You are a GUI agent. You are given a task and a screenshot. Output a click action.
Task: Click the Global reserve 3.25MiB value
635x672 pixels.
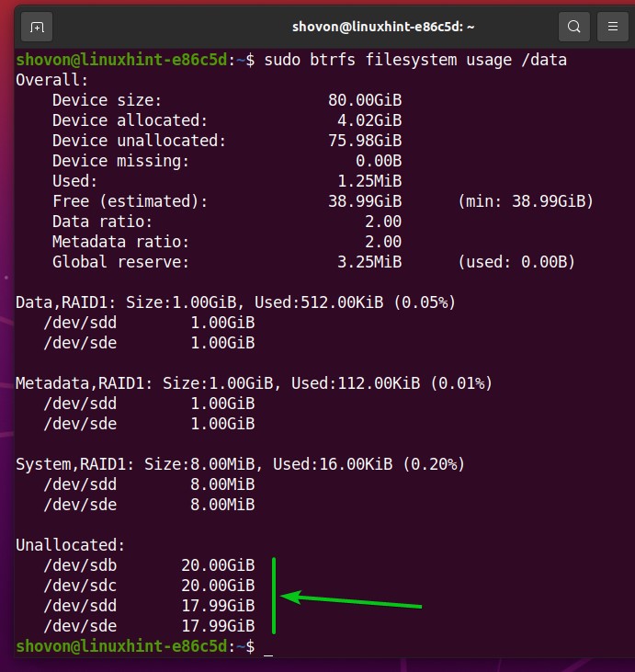click(364, 262)
